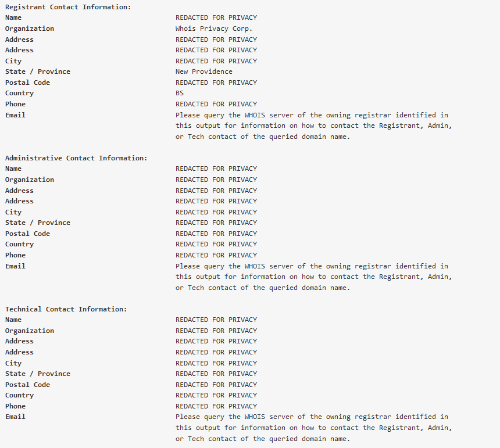This screenshot has width=500, height=448.
Task: Click the Technical City redacted value
Action: tap(216, 363)
